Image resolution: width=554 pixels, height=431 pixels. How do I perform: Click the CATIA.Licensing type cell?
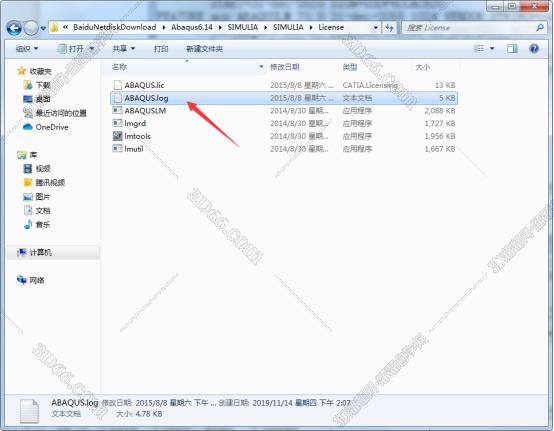click(x=370, y=85)
